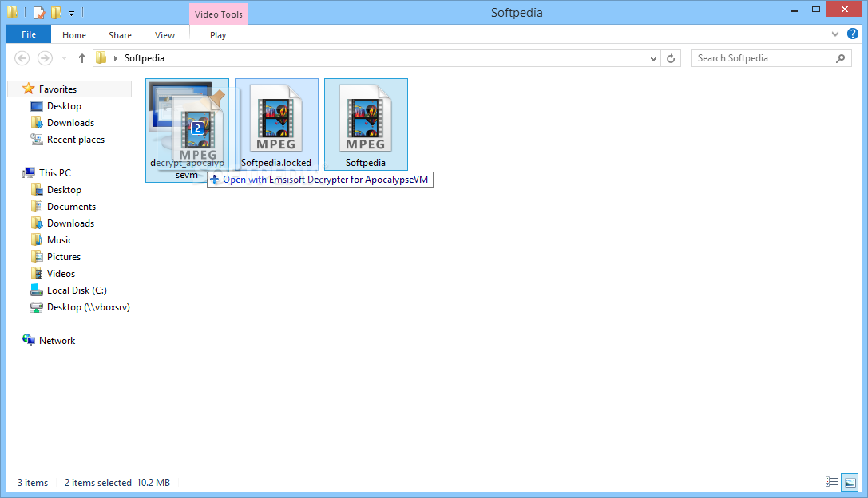Click the New folder quick access icon
The height and width of the screenshot is (498, 868).
click(x=56, y=12)
